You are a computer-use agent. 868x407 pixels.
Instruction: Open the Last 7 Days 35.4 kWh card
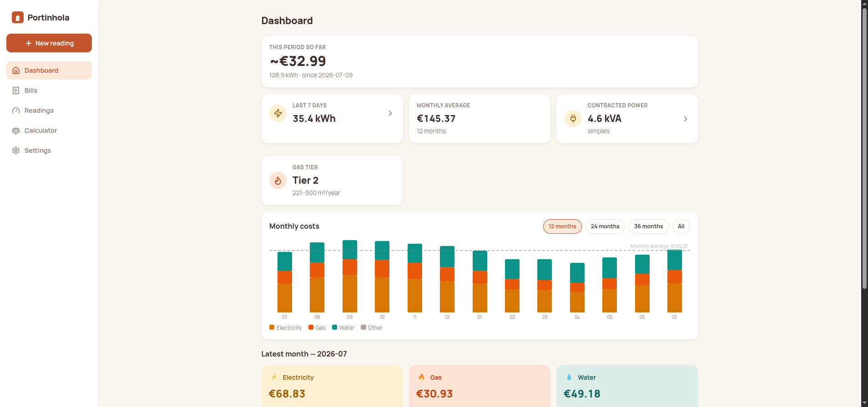[x=332, y=119]
